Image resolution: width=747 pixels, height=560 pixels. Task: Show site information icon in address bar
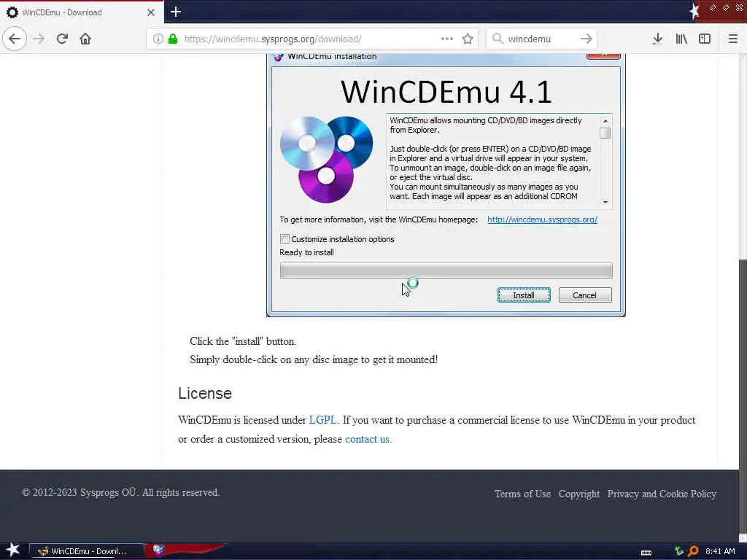pos(158,39)
